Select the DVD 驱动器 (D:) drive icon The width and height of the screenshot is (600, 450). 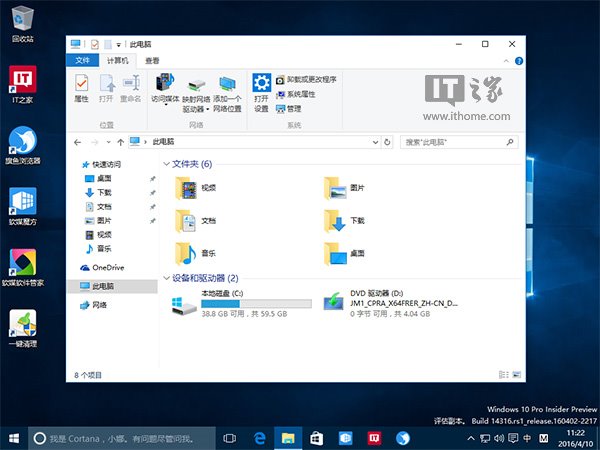335,304
